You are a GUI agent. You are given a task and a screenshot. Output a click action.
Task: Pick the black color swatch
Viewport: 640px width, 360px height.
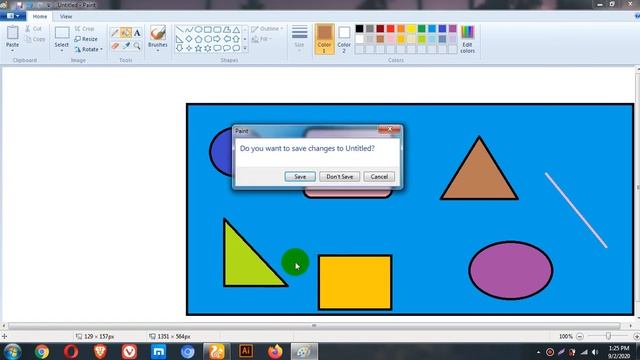click(x=359, y=29)
